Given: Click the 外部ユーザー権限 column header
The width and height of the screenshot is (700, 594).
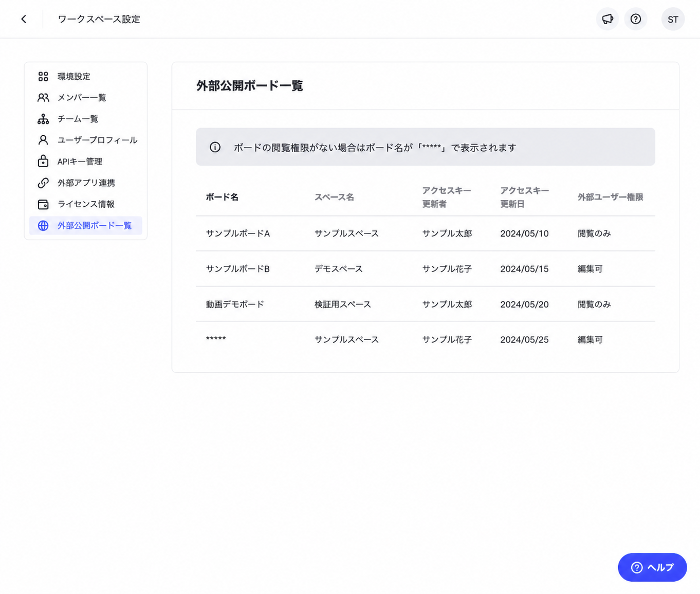Looking at the screenshot, I should [x=610, y=197].
